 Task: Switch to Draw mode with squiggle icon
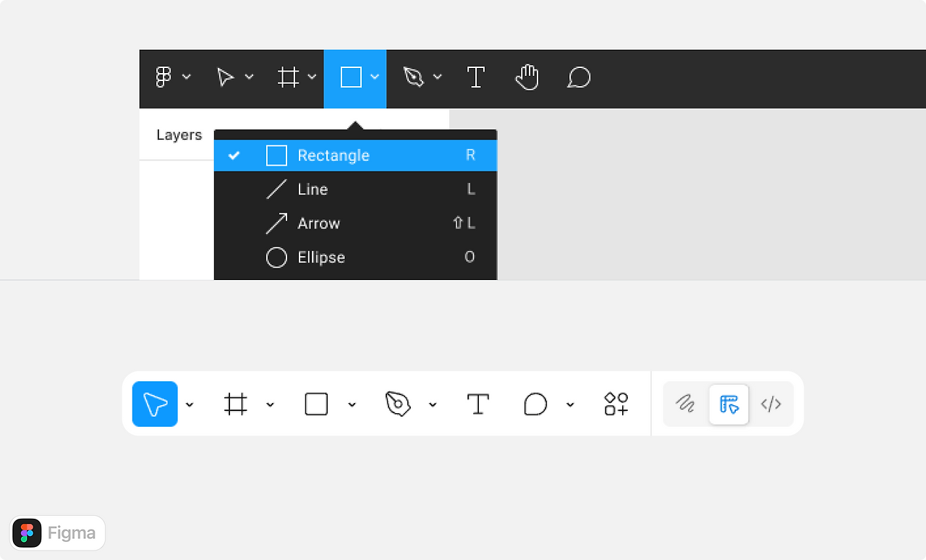coord(685,404)
